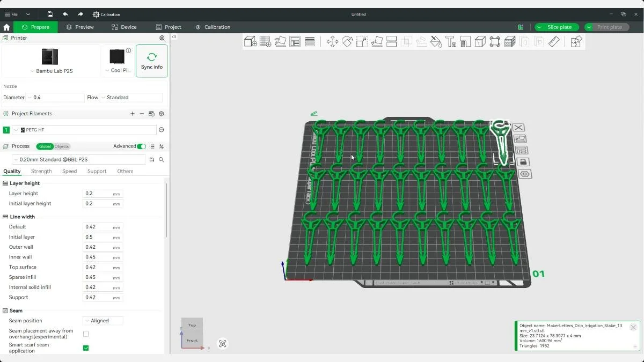Toggle the Advanced mode switch

pos(142,146)
